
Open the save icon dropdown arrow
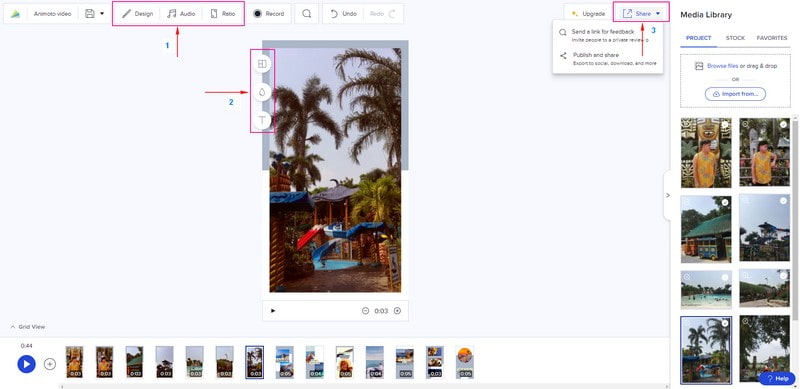point(102,14)
